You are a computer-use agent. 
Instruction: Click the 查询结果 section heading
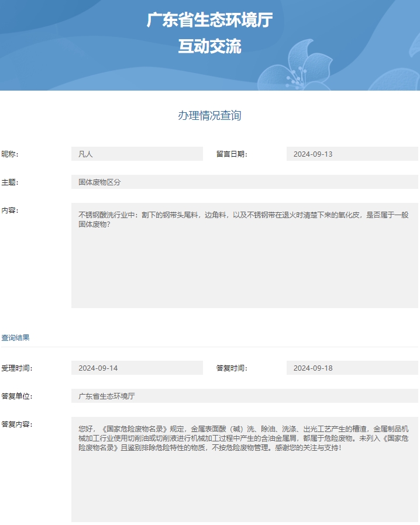tap(15, 338)
